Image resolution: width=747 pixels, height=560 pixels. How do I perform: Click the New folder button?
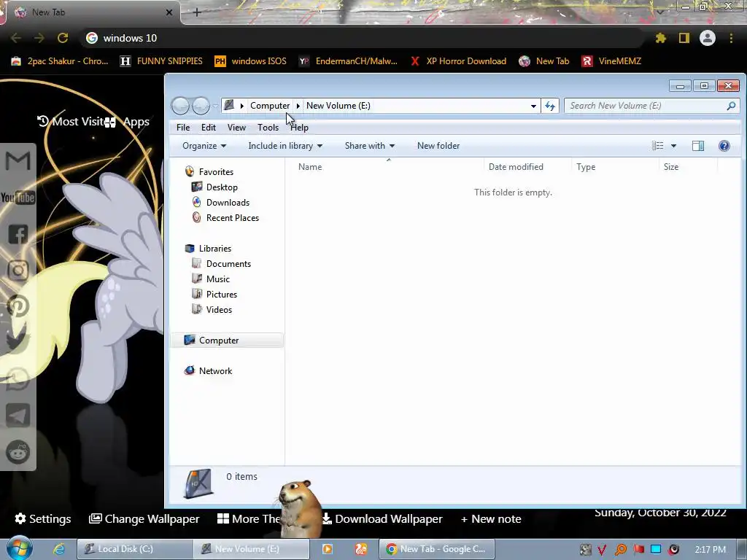438,146
